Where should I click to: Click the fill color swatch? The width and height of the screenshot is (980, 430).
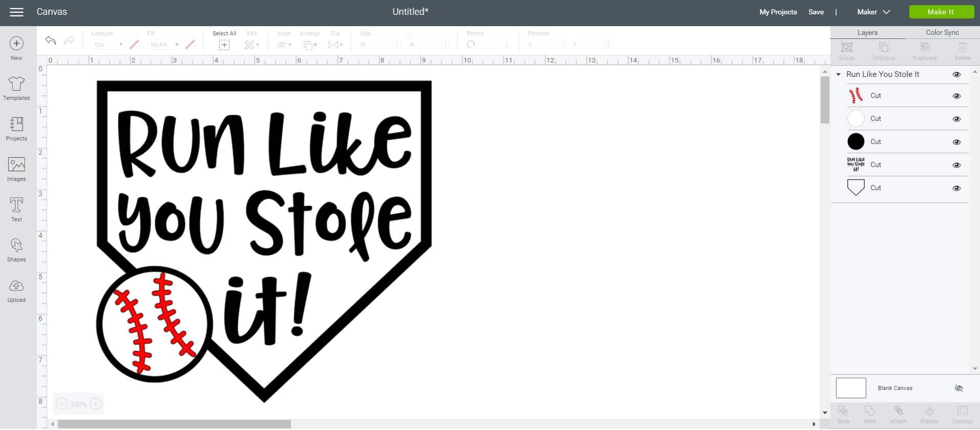(190, 45)
